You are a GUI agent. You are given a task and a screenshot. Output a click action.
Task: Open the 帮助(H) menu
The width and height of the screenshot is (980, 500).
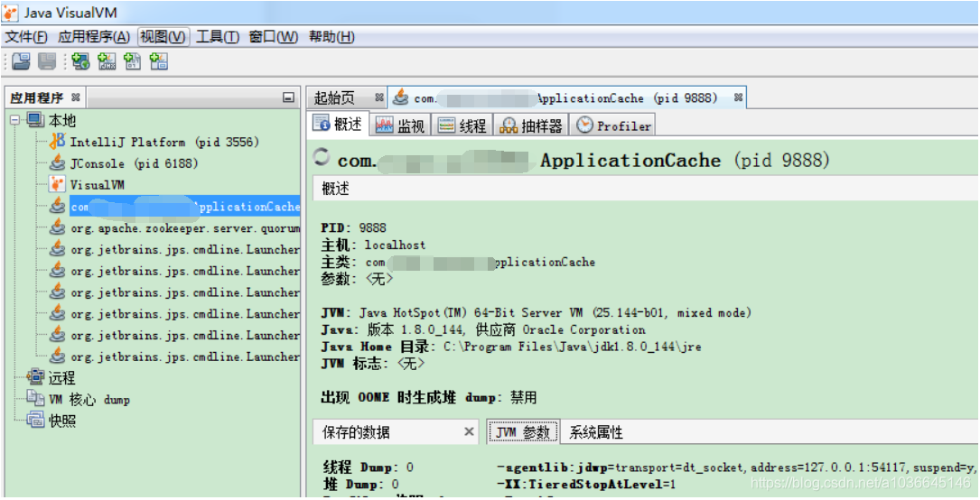click(x=331, y=37)
